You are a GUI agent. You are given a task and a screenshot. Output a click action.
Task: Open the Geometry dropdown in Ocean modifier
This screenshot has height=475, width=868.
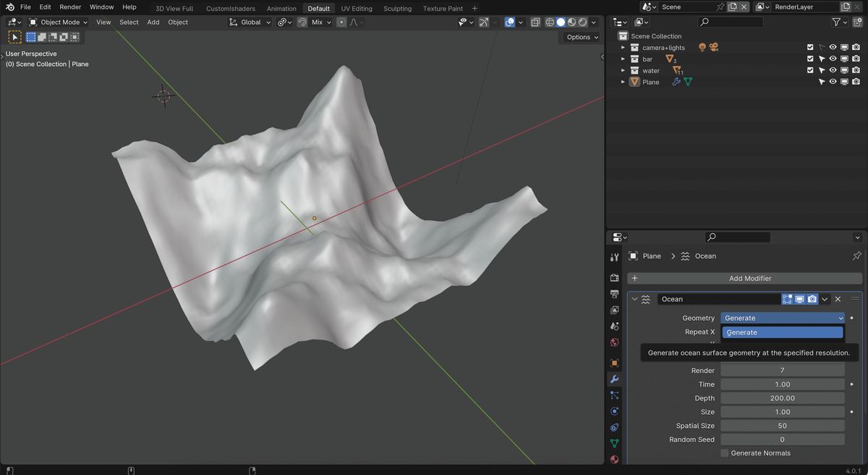[782, 318]
